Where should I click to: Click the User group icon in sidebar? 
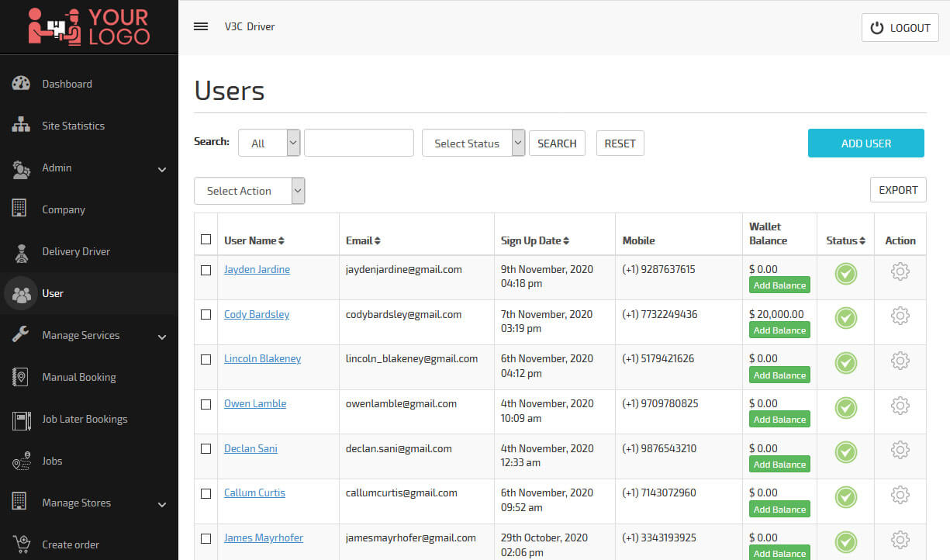[21, 293]
